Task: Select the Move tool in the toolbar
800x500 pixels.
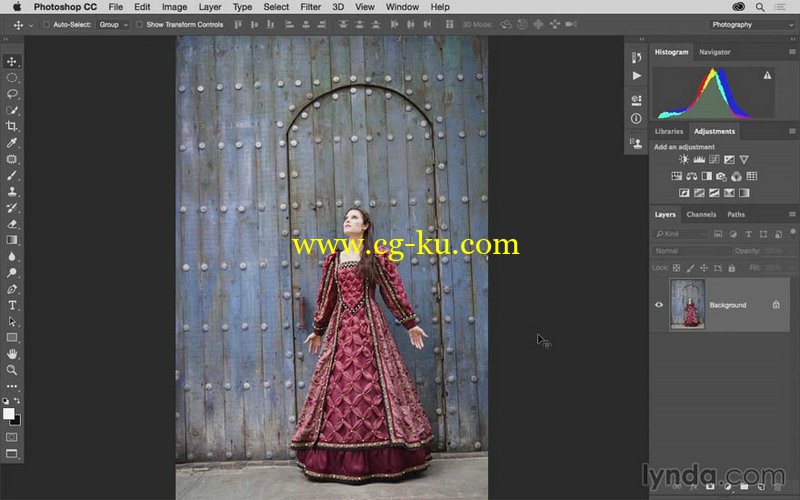Action: 11,62
